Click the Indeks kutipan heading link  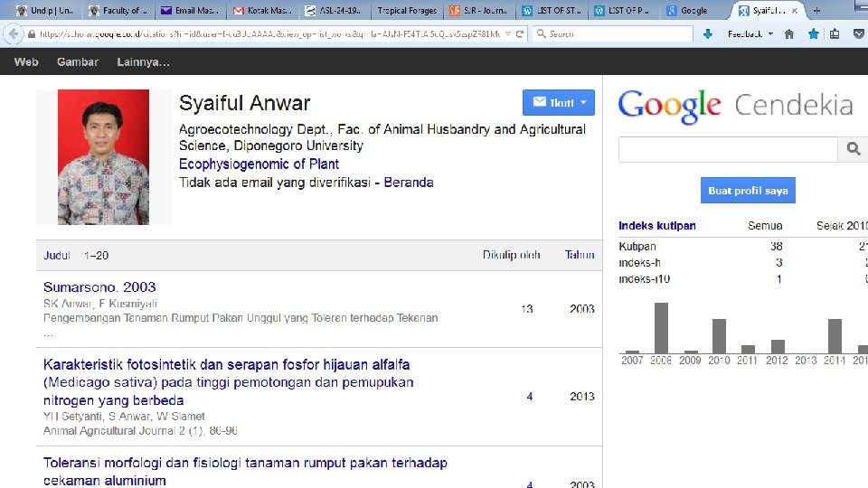pos(657,226)
